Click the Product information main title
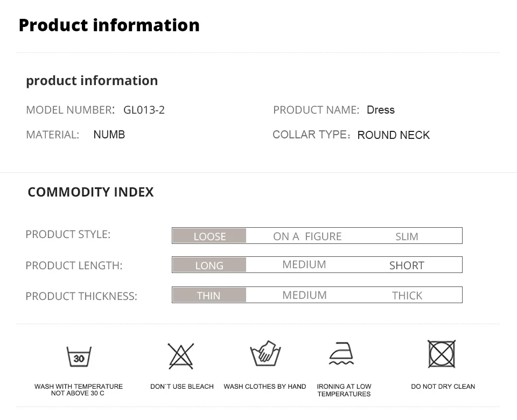Screen dimensions: 517x420 (109, 25)
